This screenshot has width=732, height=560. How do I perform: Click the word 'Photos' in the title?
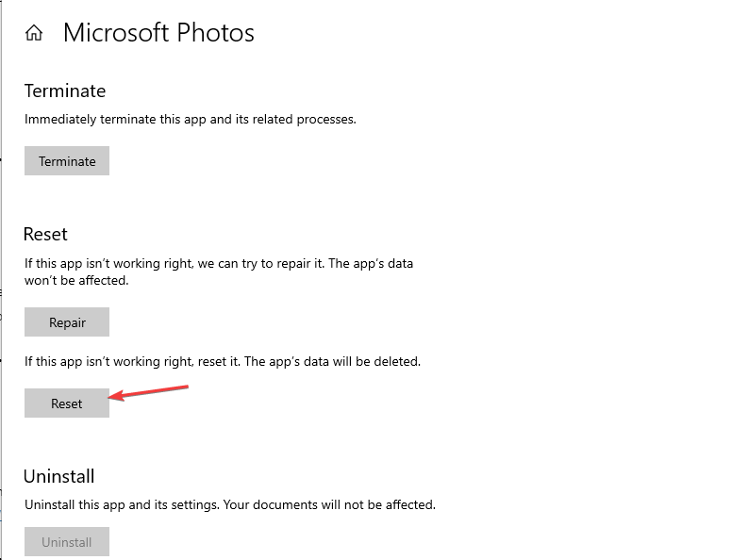(215, 33)
